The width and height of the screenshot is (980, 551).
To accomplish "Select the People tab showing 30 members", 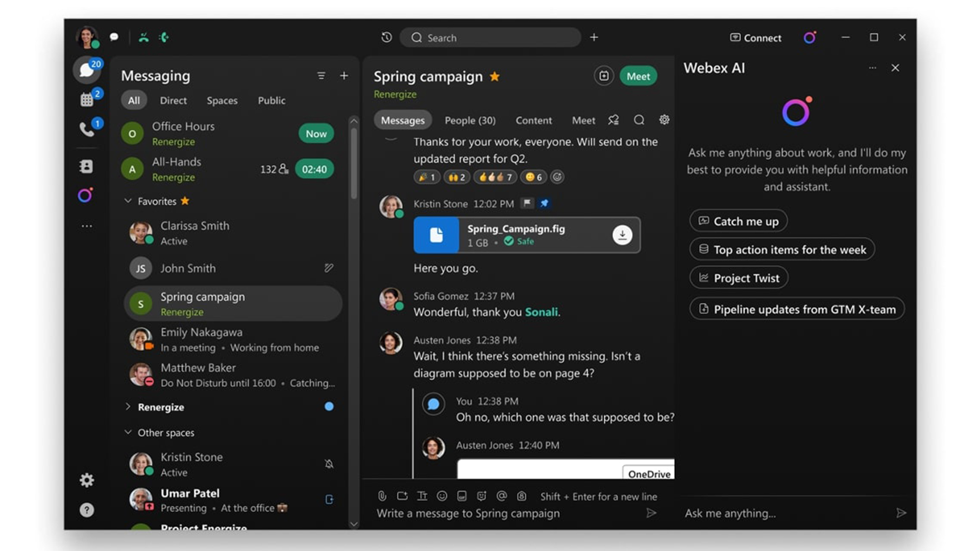I will coord(470,120).
